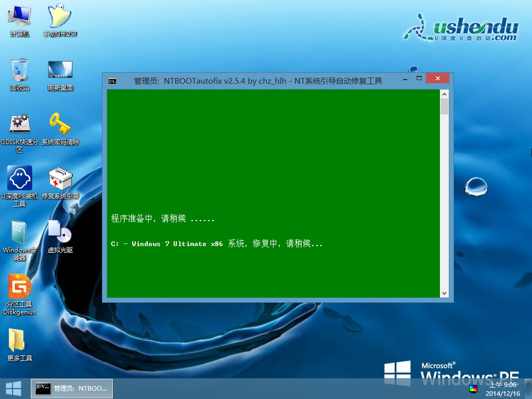Open the 回收站 recycle bin
The width and height of the screenshot is (532, 399).
pyautogui.click(x=20, y=70)
